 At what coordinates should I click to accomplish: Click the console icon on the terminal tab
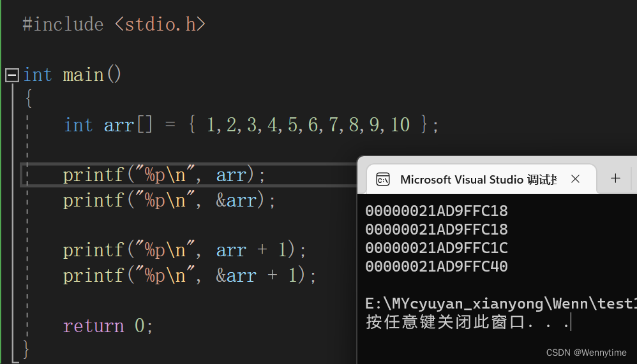[x=383, y=179]
